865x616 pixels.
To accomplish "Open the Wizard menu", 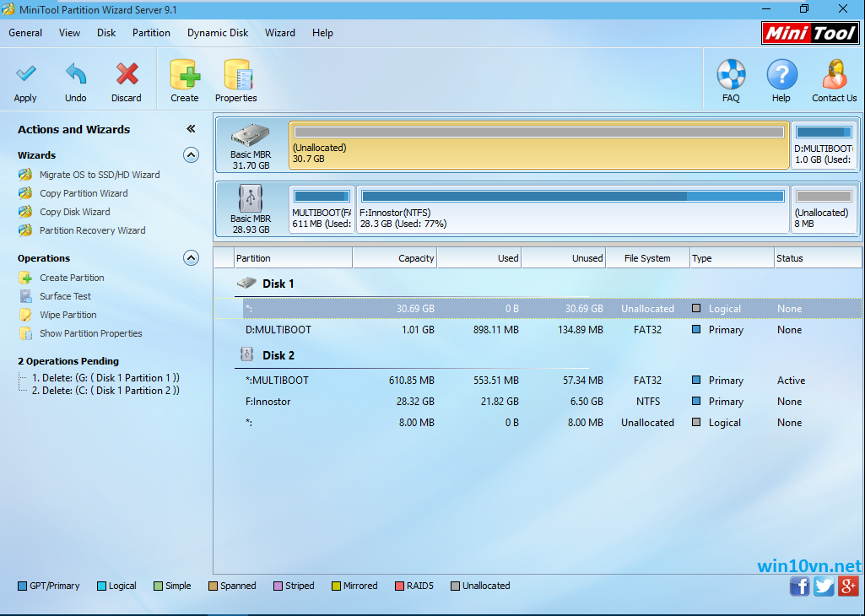I will pyautogui.click(x=280, y=33).
